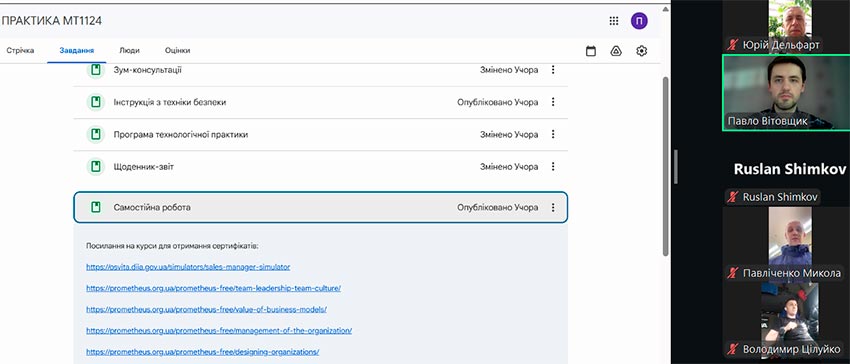Open the purple account avatar menu

[639, 21]
